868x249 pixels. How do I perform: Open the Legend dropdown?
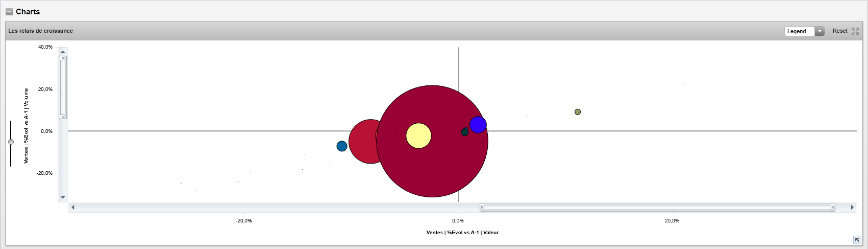coord(804,31)
